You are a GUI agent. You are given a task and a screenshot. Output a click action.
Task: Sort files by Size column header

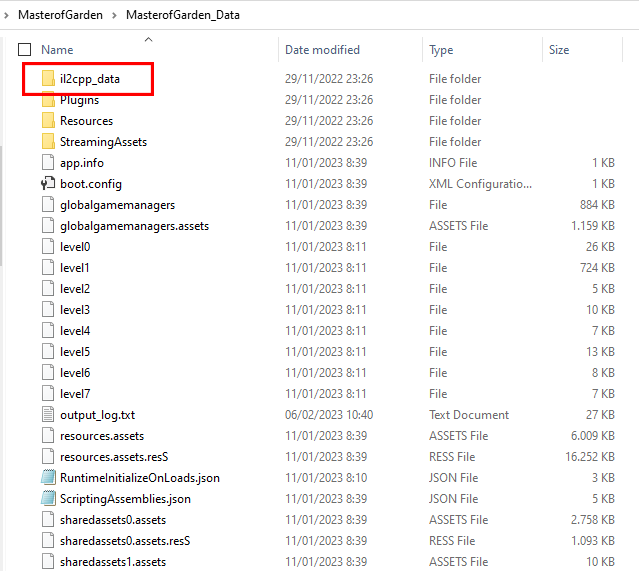coord(559,50)
